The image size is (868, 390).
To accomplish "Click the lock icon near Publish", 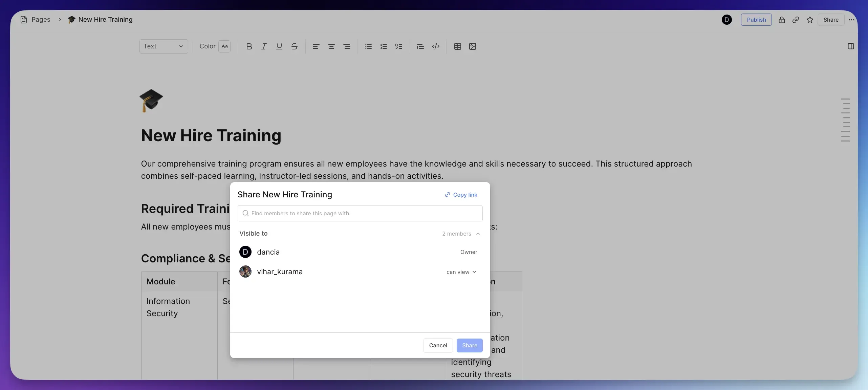I will point(782,20).
